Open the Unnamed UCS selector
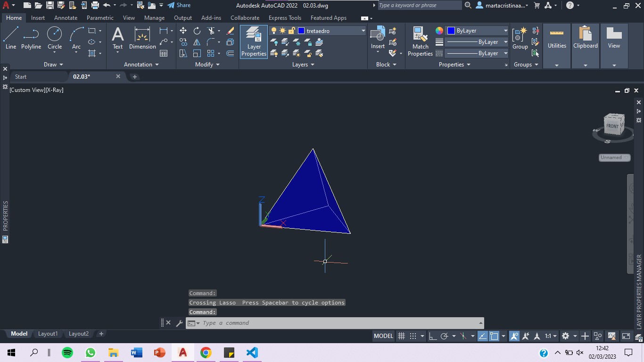The image size is (644, 362). [x=615, y=157]
